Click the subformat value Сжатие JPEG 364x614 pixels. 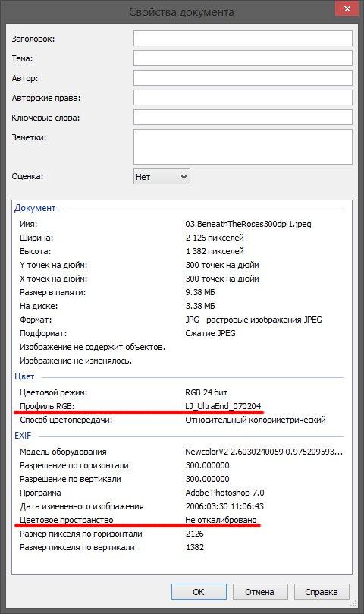point(210,334)
